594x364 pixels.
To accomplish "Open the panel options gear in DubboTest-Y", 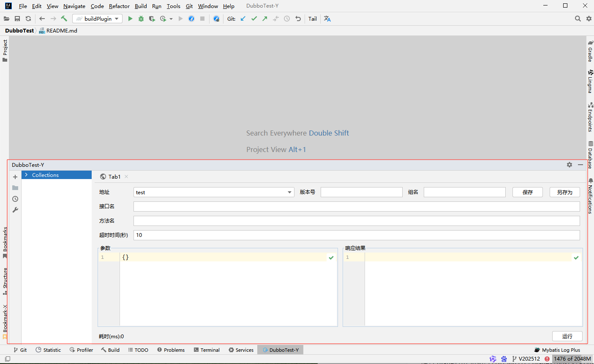I will pos(569,165).
